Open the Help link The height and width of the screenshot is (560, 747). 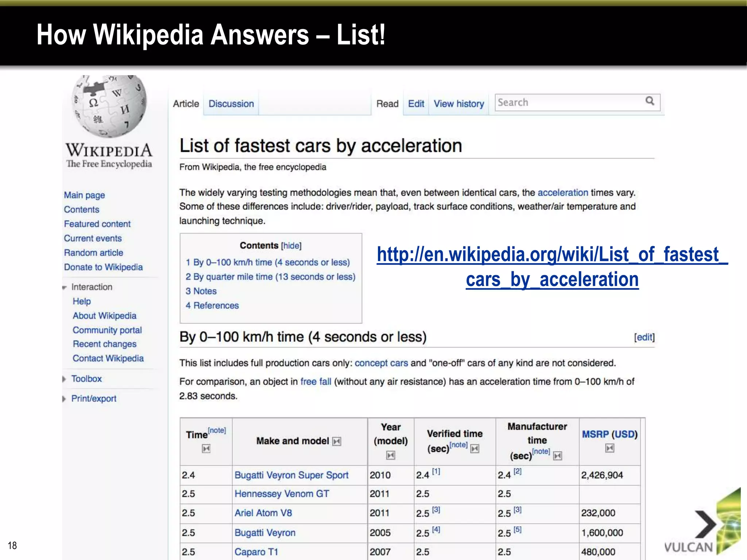(x=82, y=302)
